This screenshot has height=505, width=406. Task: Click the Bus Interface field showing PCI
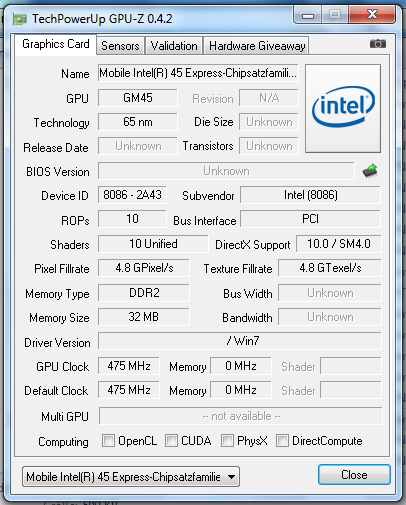pyautogui.click(x=310, y=219)
